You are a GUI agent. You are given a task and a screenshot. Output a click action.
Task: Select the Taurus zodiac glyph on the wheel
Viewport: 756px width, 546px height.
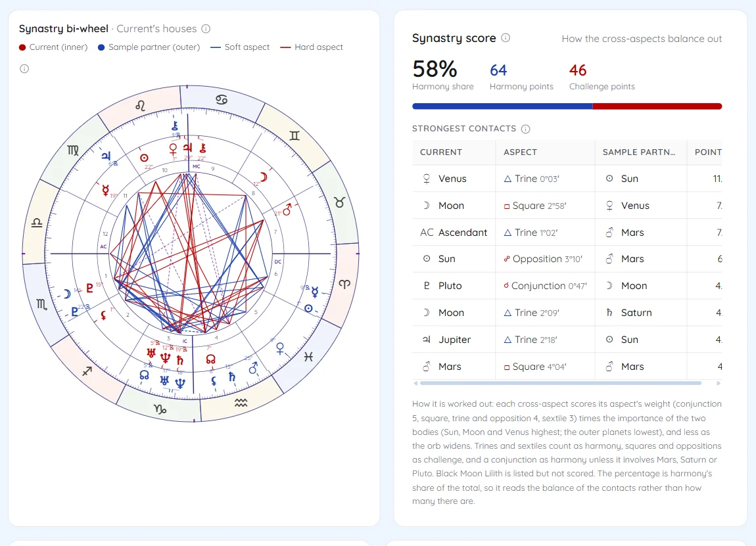[x=339, y=202]
